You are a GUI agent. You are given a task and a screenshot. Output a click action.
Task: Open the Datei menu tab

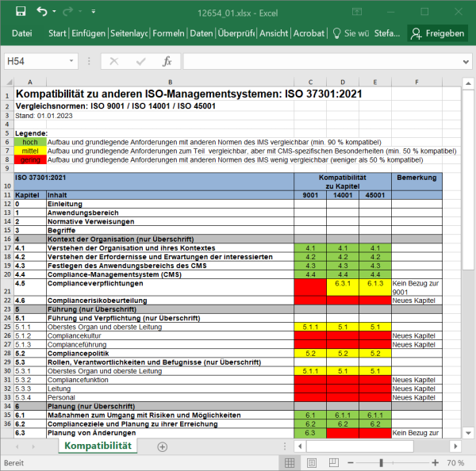[x=21, y=33]
